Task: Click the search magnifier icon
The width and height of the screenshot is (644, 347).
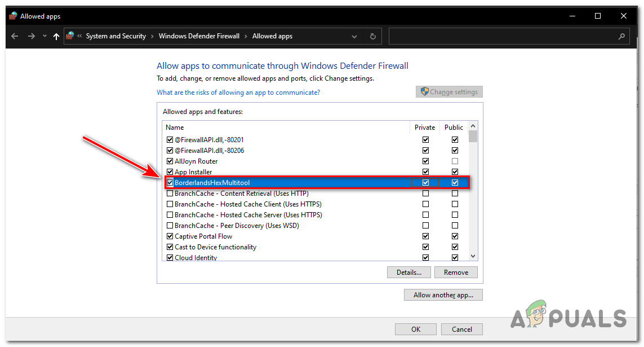Action: pyautogui.click(x=622, y=36)
